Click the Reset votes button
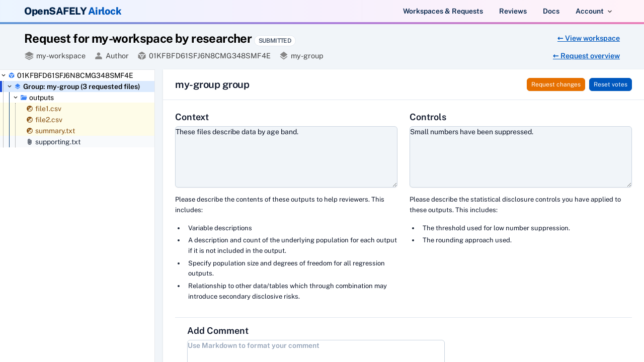Screen dimensions: 644x362 pyautogui.click(x=610, y=84)
